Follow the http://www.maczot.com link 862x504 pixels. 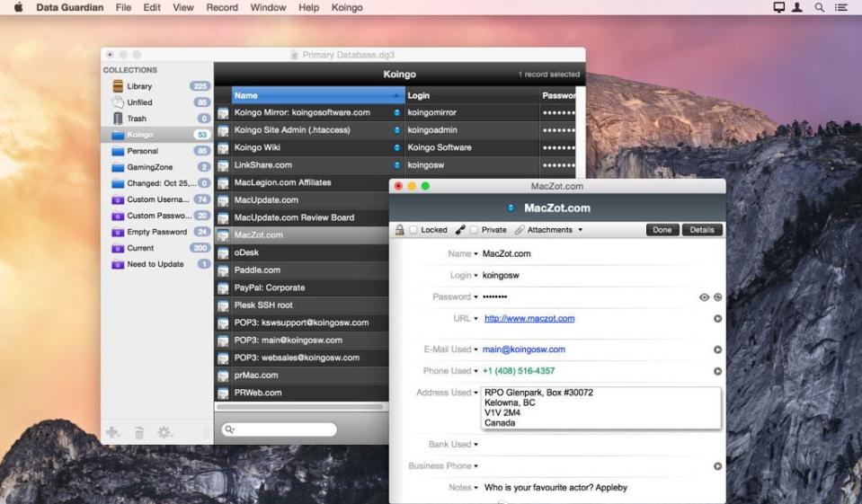click(529, 319)
